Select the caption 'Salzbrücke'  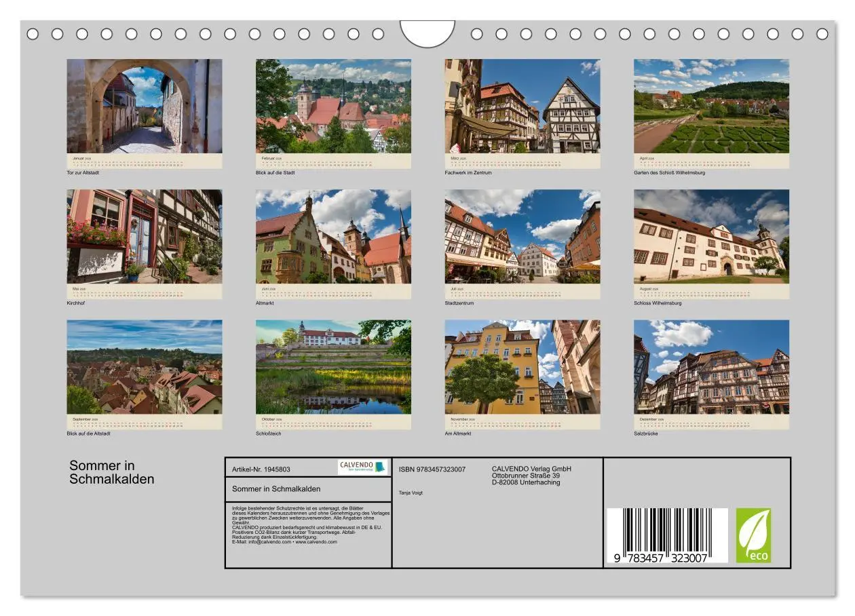[x=646, y=434]
